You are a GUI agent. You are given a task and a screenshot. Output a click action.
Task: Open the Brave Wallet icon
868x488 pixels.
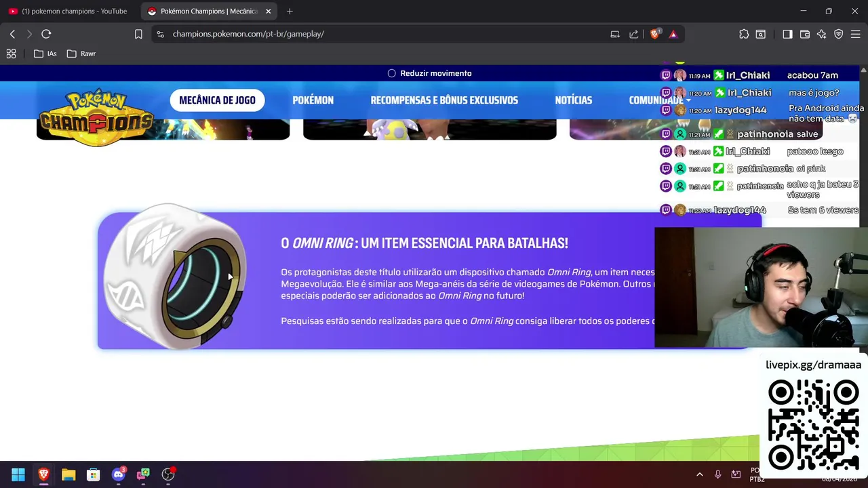pyautogui.click(x=805, y=34)
